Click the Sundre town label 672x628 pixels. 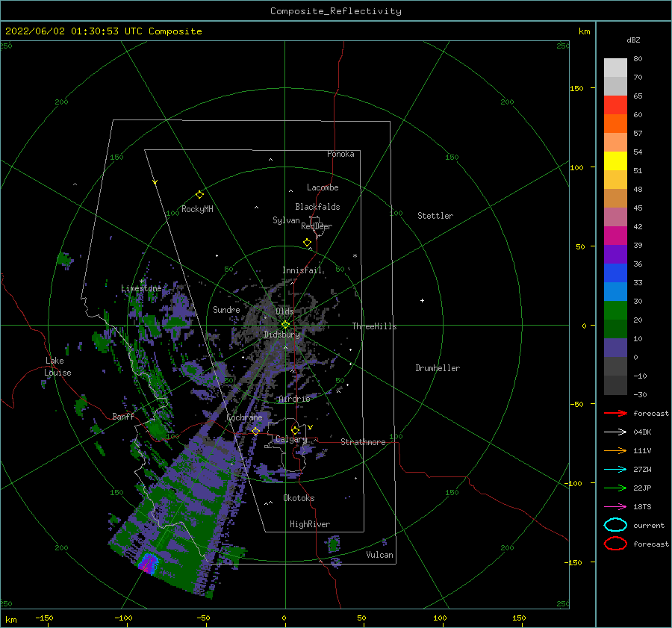coord(226,309)
